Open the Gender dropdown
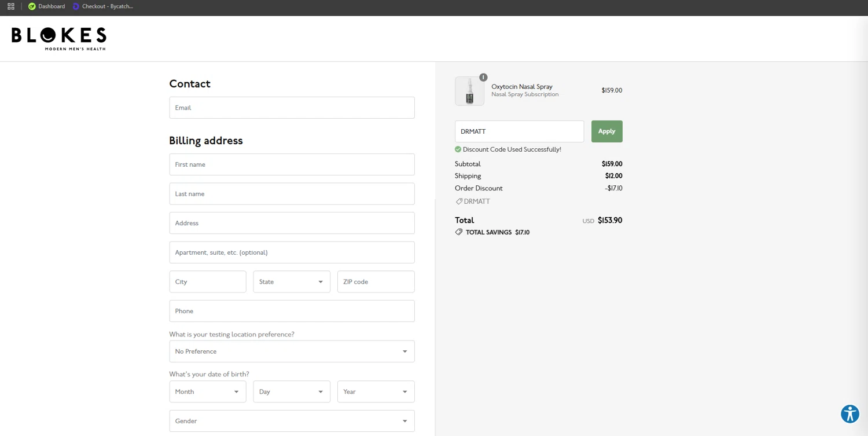The height and width of the screenshot is (436, 868). tap(292, 421)
